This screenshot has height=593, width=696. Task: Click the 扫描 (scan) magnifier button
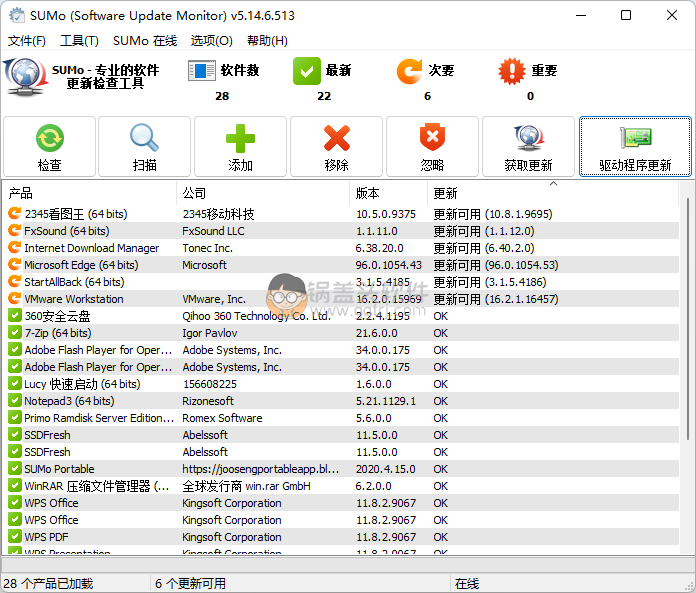144,146
